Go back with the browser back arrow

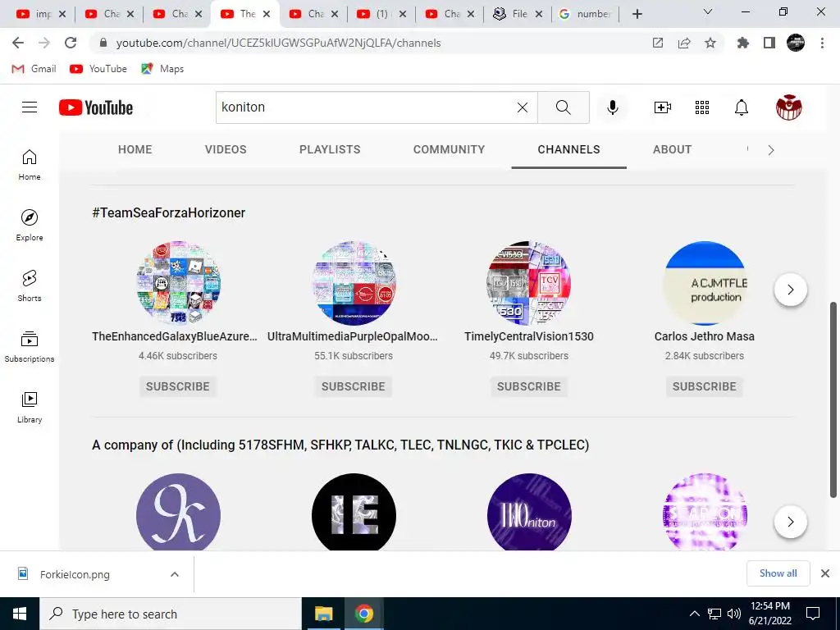coord(18,43)
